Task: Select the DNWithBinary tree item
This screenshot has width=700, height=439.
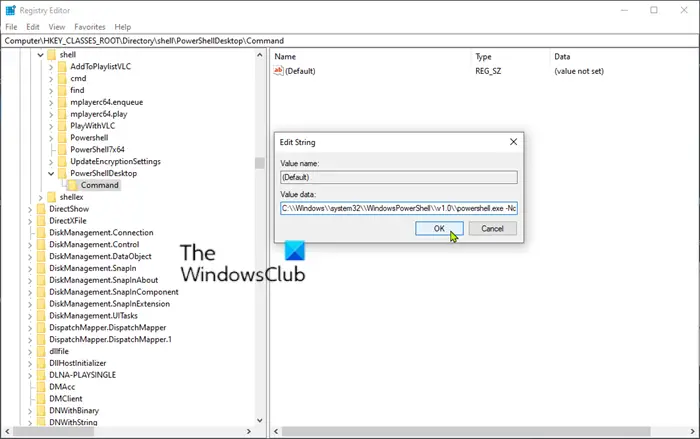Action: coord(74,410)
